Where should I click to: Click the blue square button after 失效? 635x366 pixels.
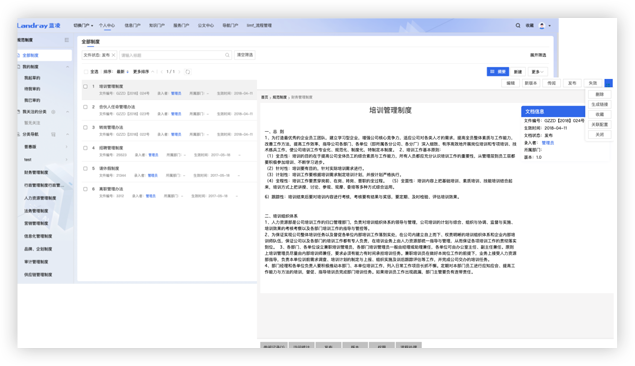click(608, 83)
